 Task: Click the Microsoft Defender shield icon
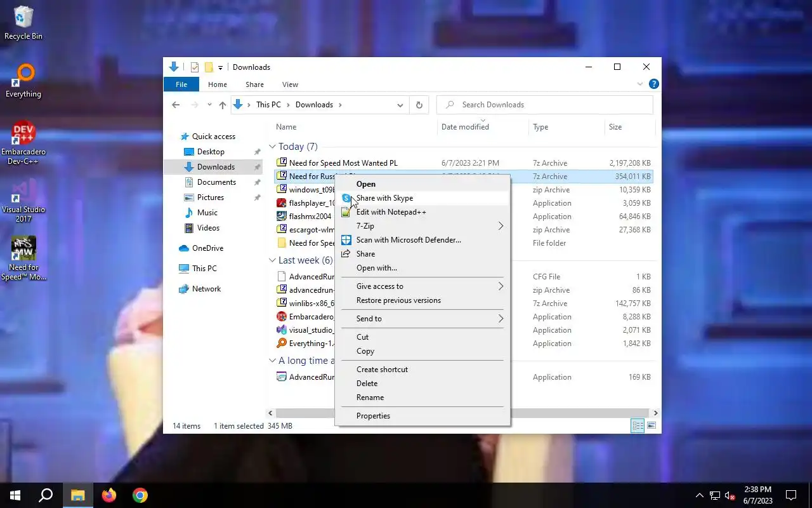click(346, 240)
